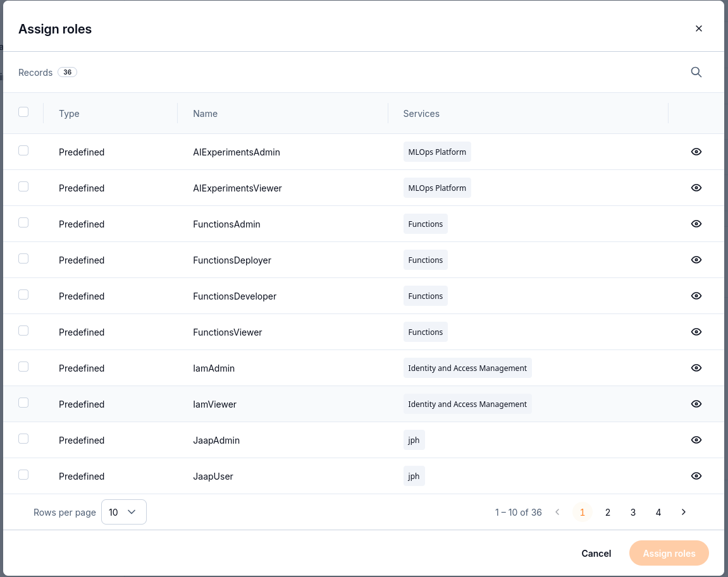Open the search in Assign roles dialog
The height and width of the screenshot is (577, 728).
click(x=696, y=72)
